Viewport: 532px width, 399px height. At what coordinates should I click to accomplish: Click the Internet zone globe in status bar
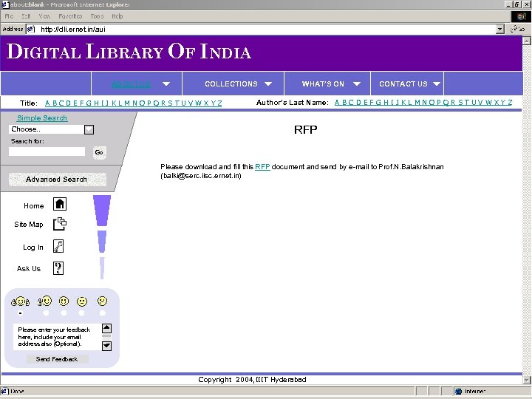pyautogui.click(x=458, y=391)
